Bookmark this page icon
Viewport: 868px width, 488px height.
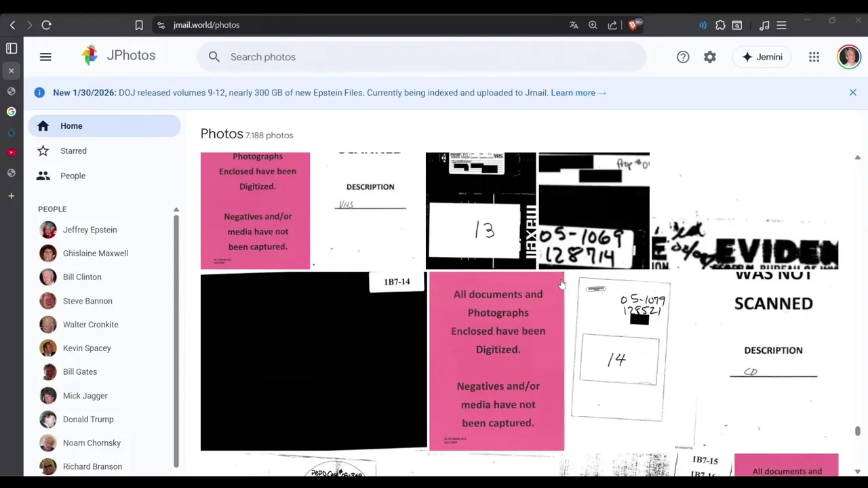pos(139,25)
